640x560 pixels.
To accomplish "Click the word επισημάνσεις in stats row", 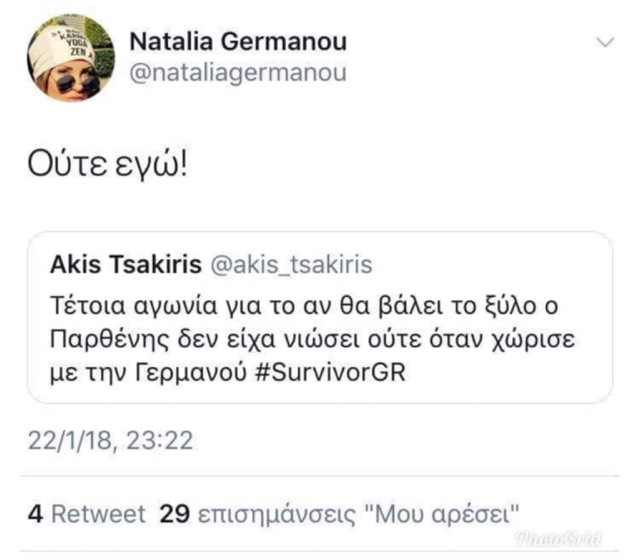I will (277, 515).
